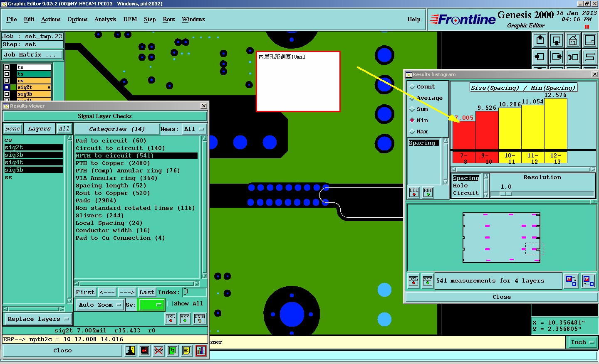599x364 pixels.
Task: Enable the Show All checkbox
Action: (x=170, y=304)
